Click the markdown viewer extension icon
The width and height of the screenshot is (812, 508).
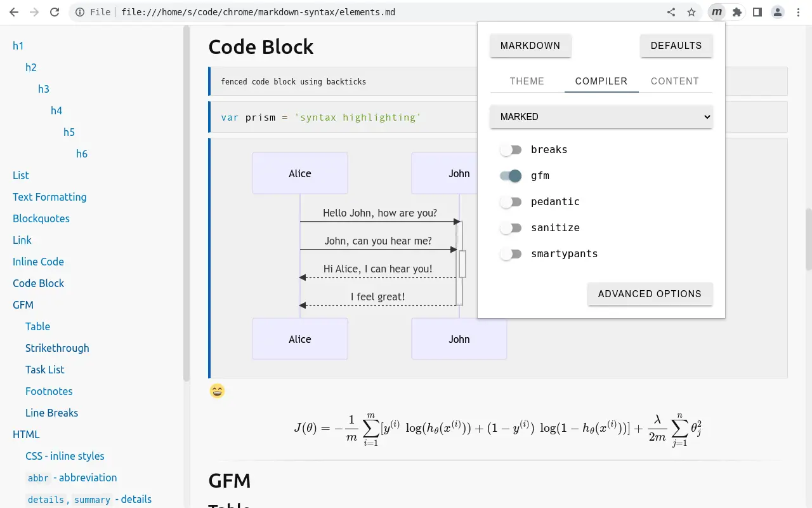tap(717, 11)
